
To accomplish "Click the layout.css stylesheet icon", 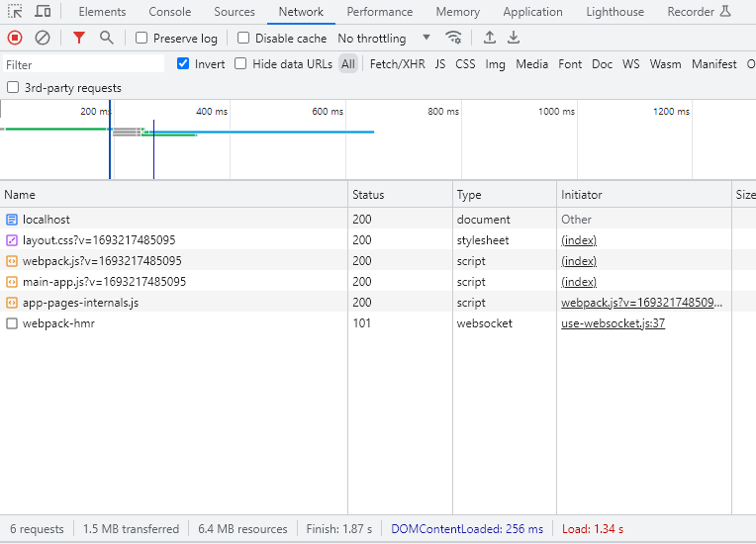I will click(12, 240).
